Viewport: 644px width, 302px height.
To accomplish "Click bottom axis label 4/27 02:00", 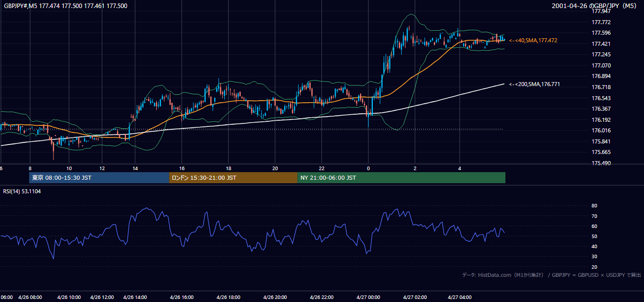I will coord(415,297).
